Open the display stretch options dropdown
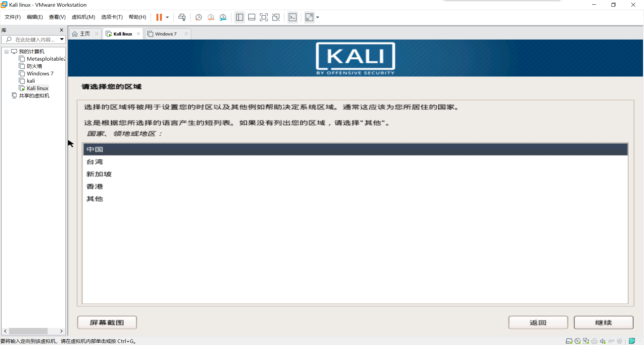The height and width of the screenshot is (345, 644). pyautogui.click(x=317, y=17)
